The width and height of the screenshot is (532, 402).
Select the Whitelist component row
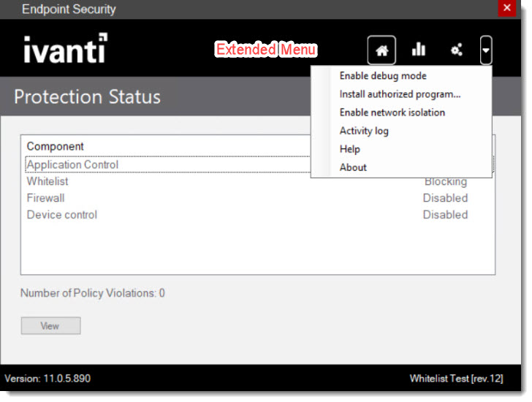click(x=47, y=181)
